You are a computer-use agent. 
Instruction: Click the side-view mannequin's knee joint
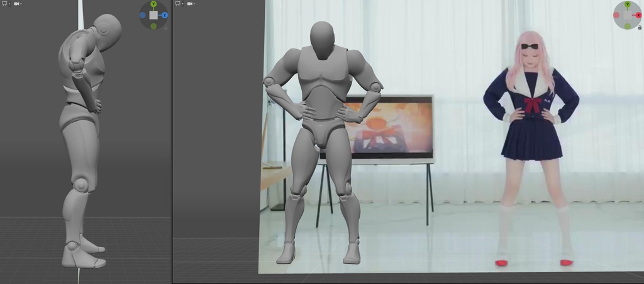(81, 185)
